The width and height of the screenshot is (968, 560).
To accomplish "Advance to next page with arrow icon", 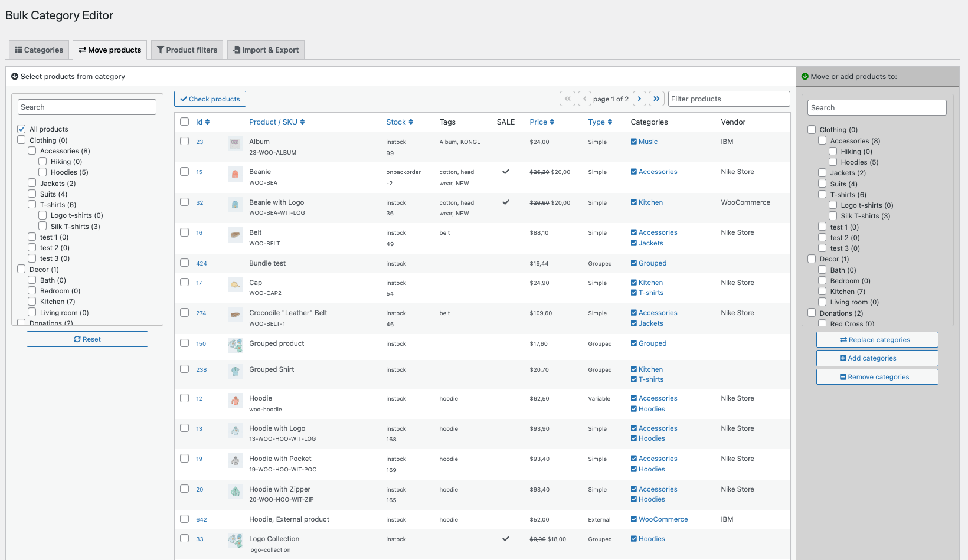I will pos(639,98).
